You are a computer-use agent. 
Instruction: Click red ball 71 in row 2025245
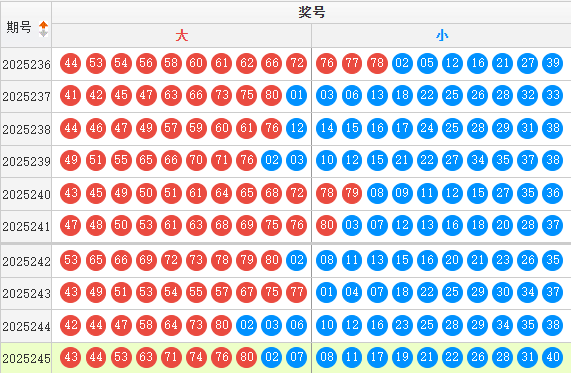point(171,357)
